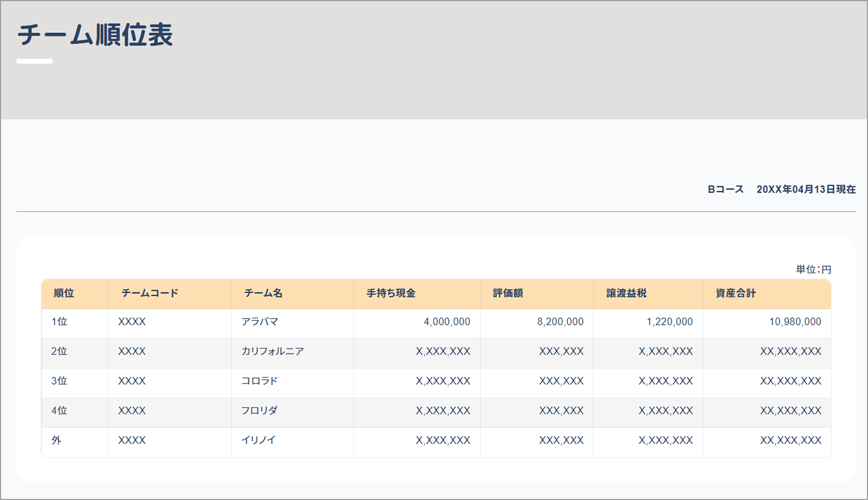Screen dimensions: 868x500
Task: Click the 8,200,000 valuation value
Action: coord(560,322)
